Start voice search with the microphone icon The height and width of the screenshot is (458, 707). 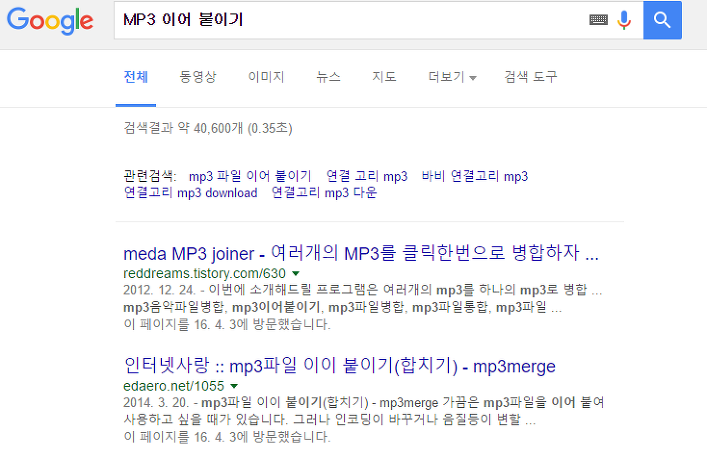[624, 20]
